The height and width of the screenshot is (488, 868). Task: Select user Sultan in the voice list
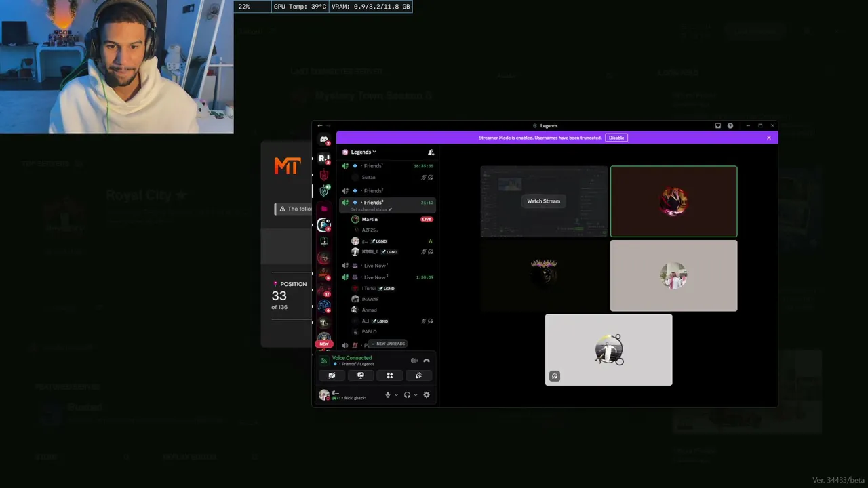pos(368,178)
